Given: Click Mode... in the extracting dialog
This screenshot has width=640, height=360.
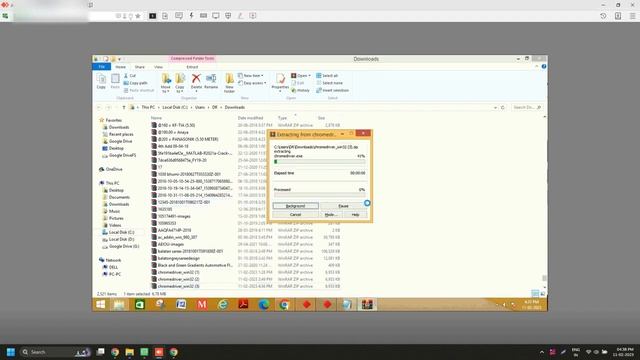Looking at the screenshot, I should (330, 215).
